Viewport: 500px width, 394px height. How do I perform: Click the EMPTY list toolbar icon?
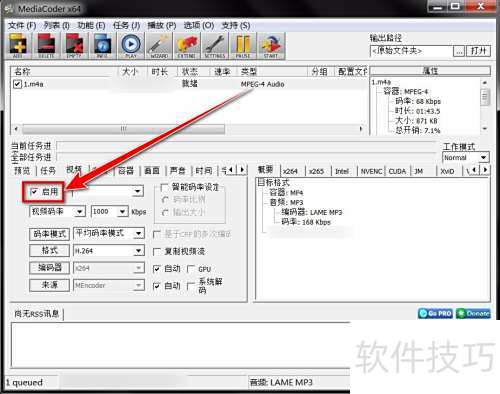tap(74, 46)
